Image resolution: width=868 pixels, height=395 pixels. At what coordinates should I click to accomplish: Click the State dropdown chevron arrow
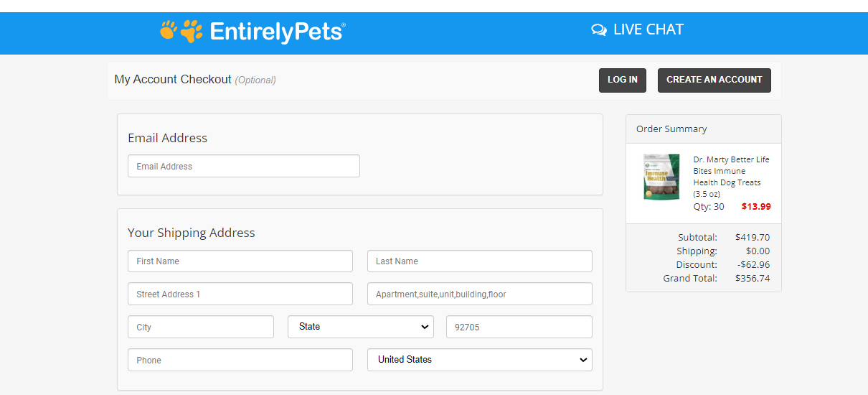click(423, 327)
